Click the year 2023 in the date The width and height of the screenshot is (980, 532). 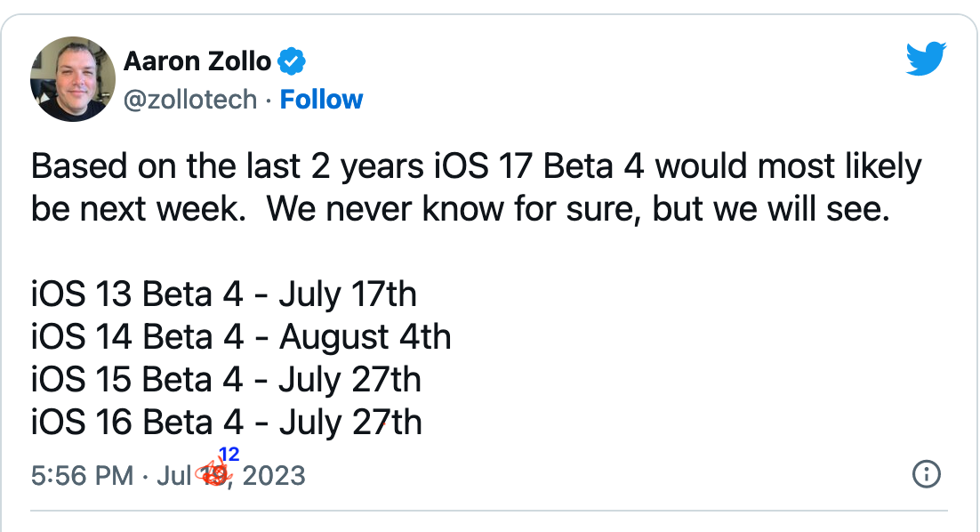click(273, 476)
